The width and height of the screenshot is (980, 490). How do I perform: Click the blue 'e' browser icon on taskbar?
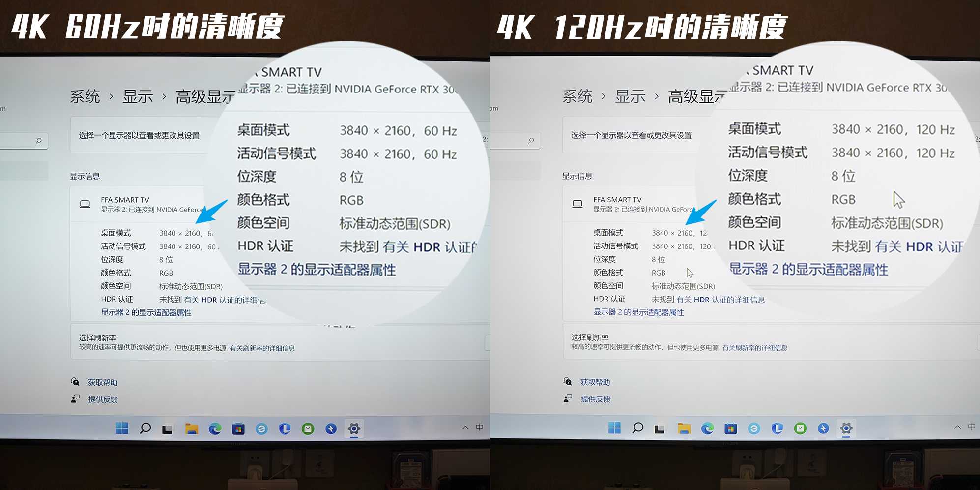click(262, 429)
